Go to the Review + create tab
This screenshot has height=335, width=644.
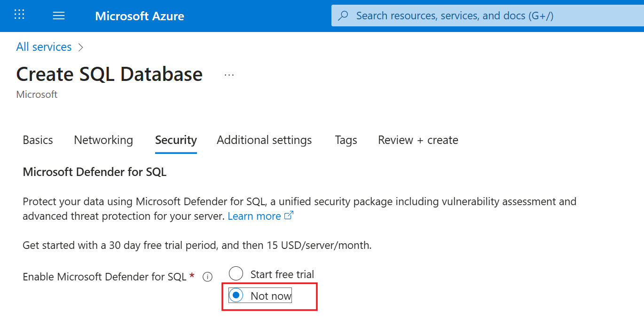(417, 140)
